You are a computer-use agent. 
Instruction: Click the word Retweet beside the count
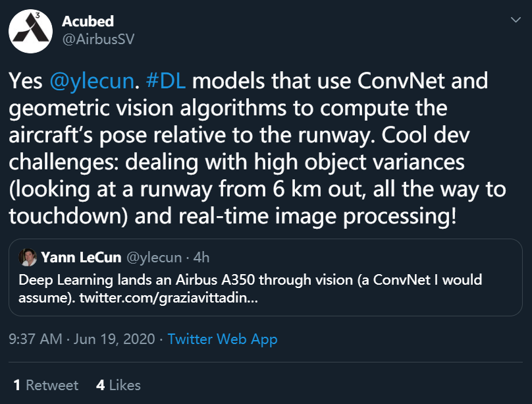pos(52,385)
